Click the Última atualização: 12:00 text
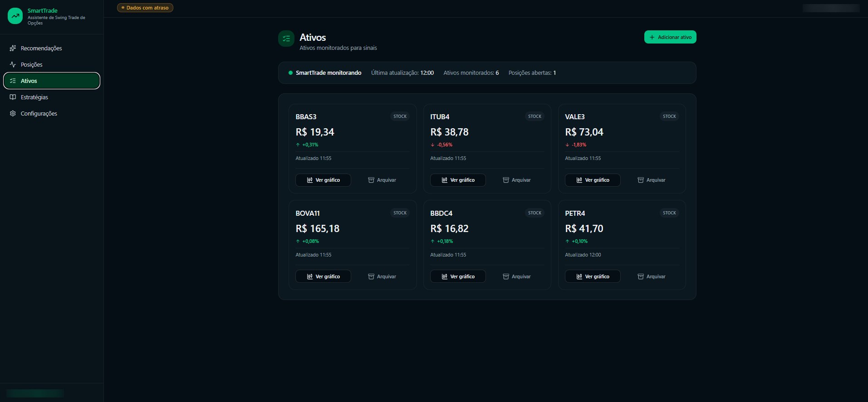The height and width of the screenshot is (402, 868). (402, 73)
